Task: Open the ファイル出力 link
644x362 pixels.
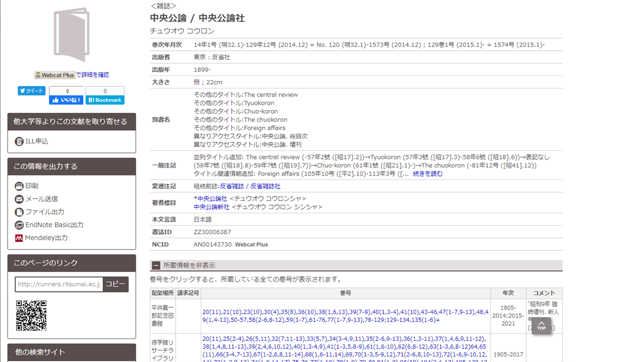Action: point(45,212)
